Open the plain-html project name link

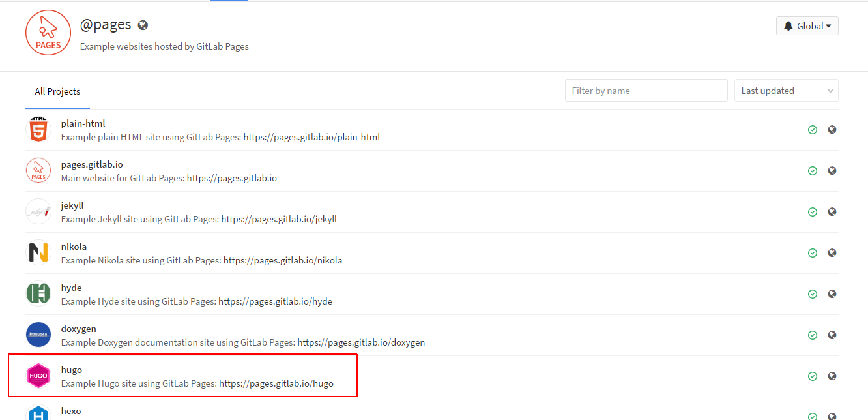(x=83, y=123)
